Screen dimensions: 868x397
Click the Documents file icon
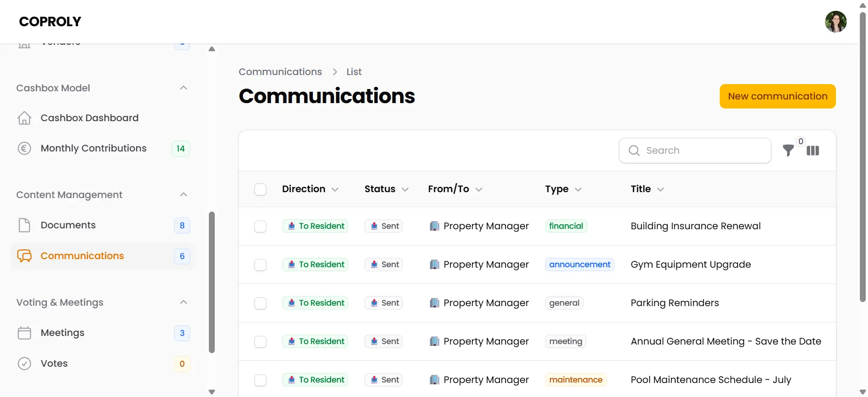click(24, 225)
